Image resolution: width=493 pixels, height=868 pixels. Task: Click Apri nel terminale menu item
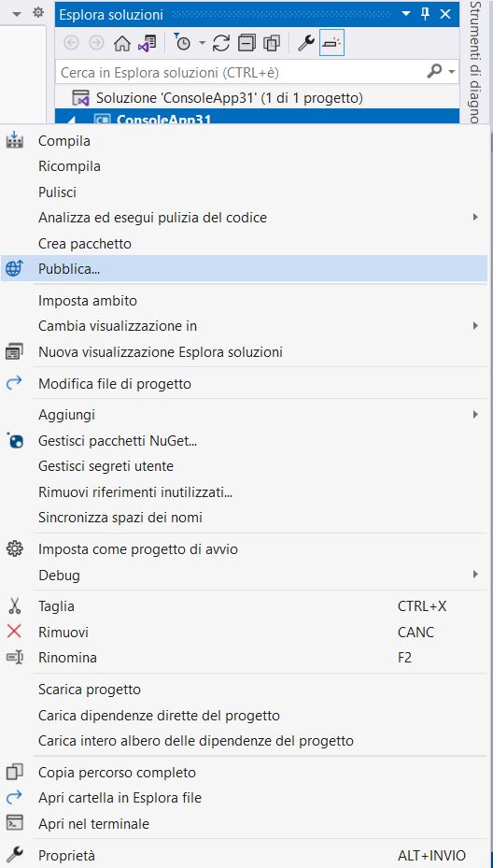(245, 824)
